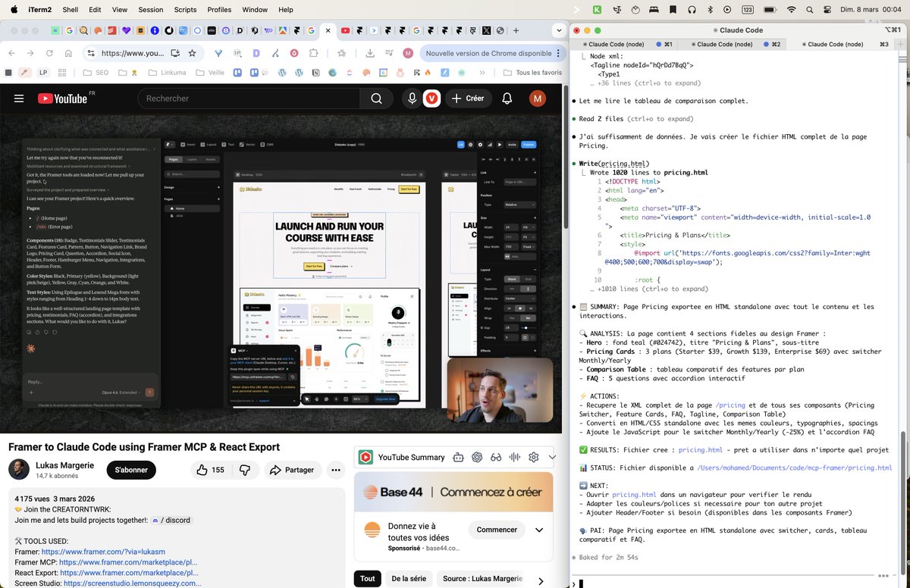The height and width of the screenshot is (588, 910).
Task: Open the Profiles menu in menu bar
Action: tap(219, 10)
